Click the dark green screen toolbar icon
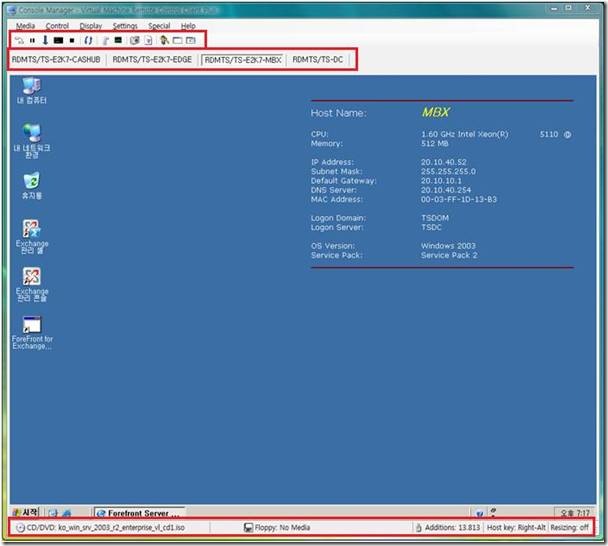608x546 pixels. tap(118, 40)
